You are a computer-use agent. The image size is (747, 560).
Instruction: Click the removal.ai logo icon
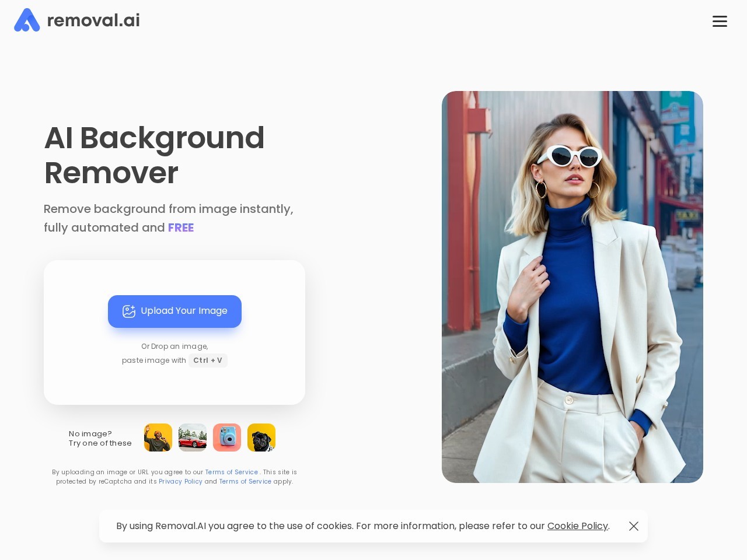[27, 20]
